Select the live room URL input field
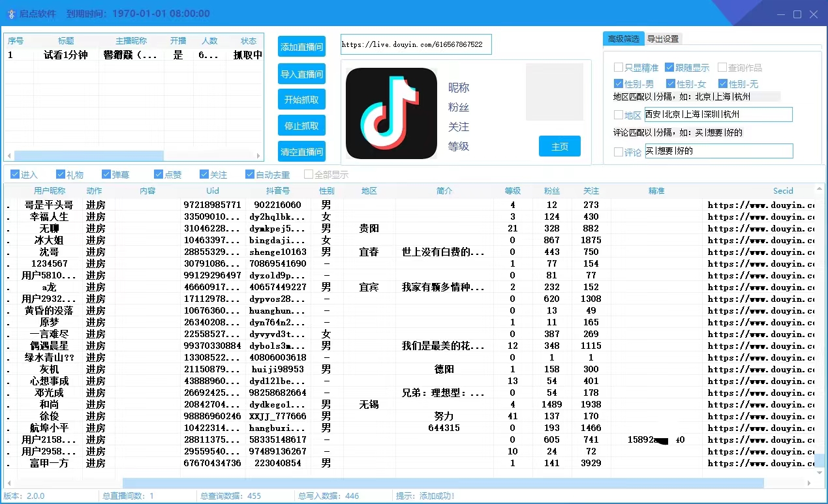The image size is (828, 504). [416, 44]
